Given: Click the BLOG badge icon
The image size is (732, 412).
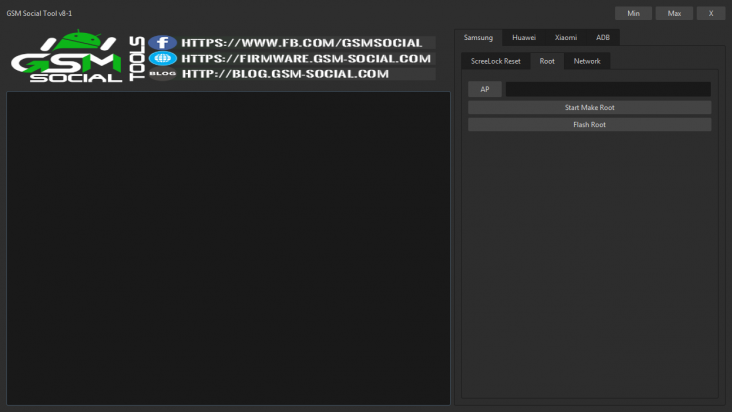Looking at the screenshot, I should point(162,74).
